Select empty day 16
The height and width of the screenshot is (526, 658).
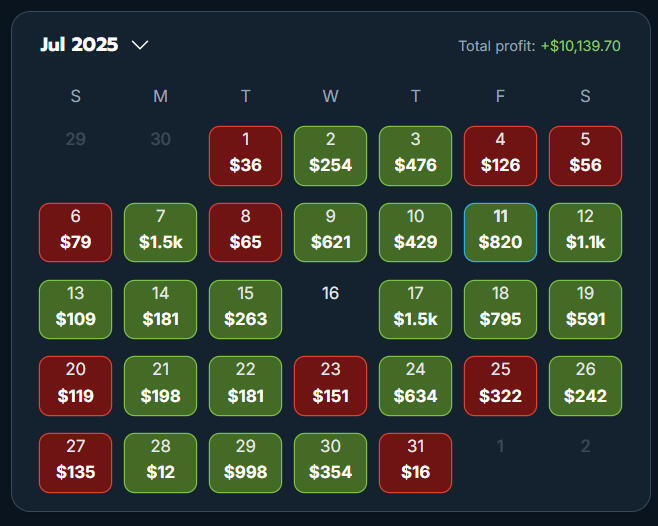[x=330, y=294]
